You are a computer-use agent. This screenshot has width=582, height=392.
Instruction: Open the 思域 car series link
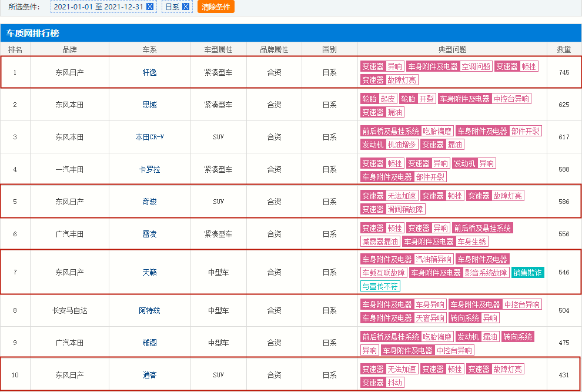click(x=149, y=105)
